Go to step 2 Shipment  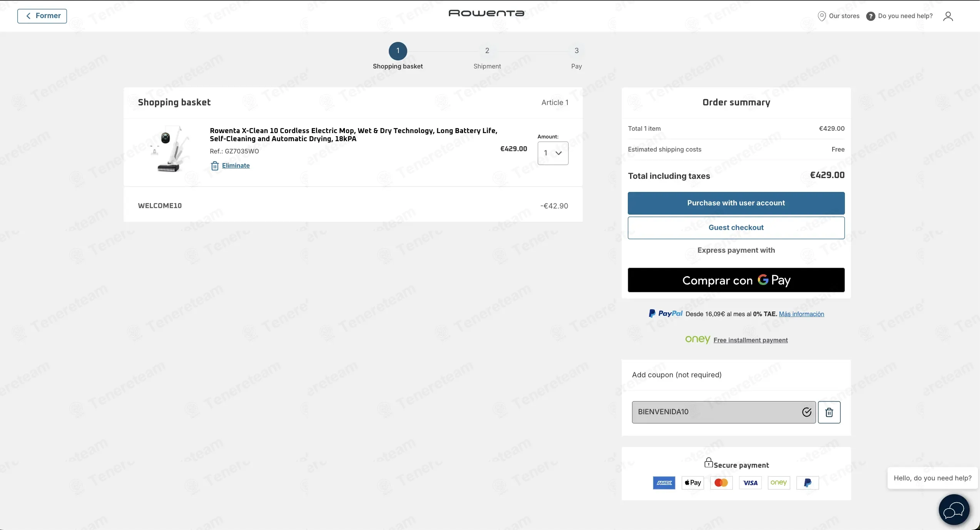point(487,51)
